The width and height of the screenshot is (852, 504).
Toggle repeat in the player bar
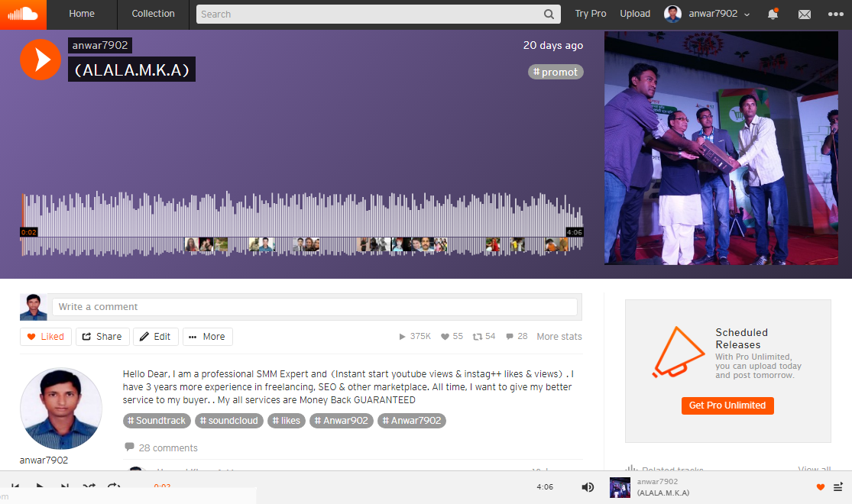pos(114,486)
